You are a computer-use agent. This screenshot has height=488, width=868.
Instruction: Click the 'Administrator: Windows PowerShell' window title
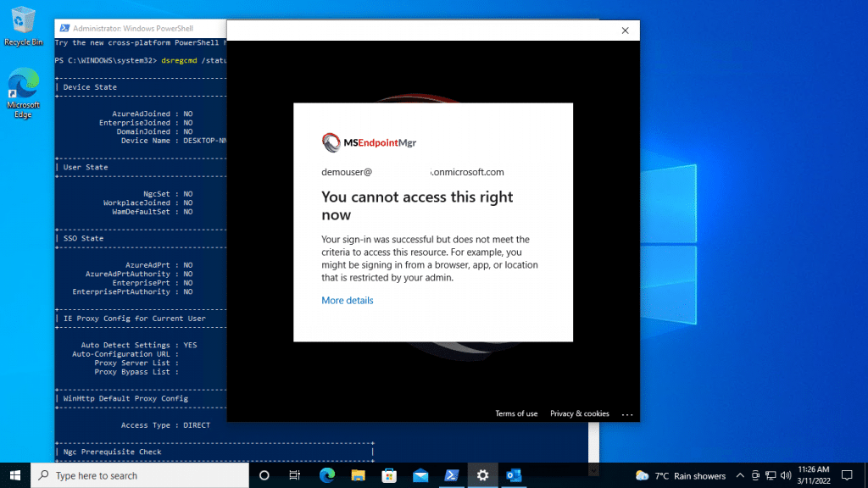click(x=133, y=28)
